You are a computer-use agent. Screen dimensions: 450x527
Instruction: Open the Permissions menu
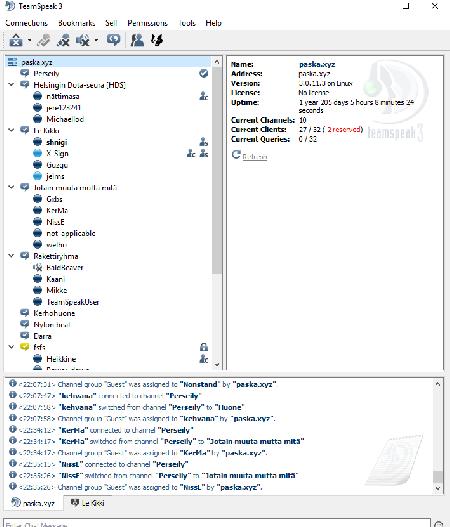coord(148,23)
